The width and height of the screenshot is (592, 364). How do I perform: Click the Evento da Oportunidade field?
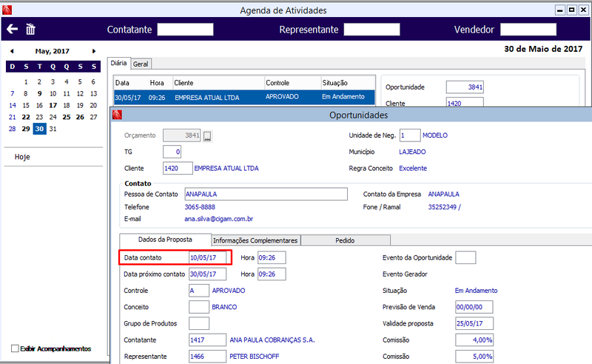(x=465, y=257)
